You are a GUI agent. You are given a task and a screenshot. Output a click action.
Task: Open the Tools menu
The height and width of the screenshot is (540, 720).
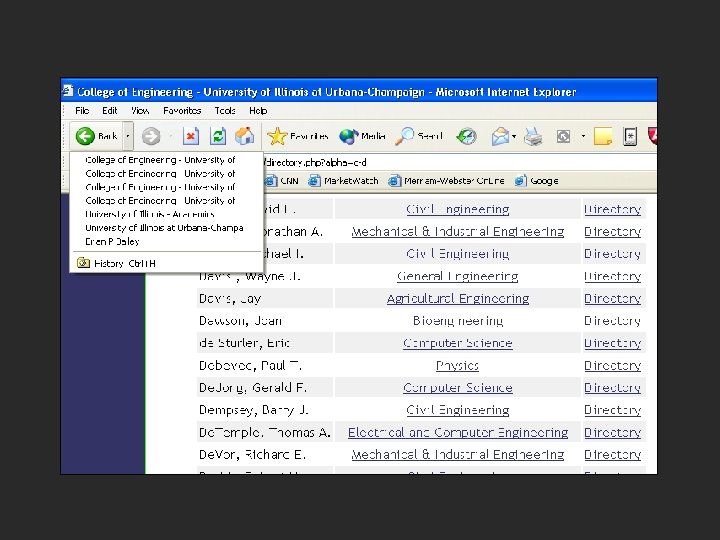[x=225, y=111]
